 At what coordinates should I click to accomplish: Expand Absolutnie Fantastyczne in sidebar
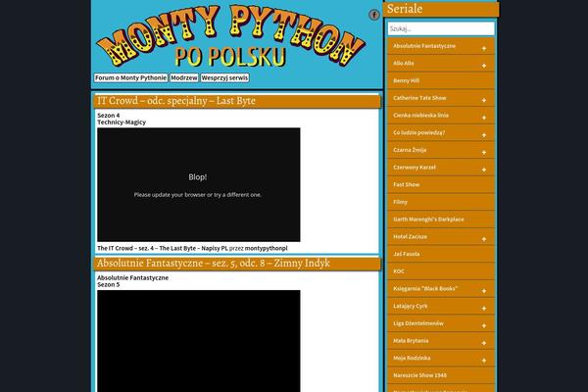click(x=484, y=48)
